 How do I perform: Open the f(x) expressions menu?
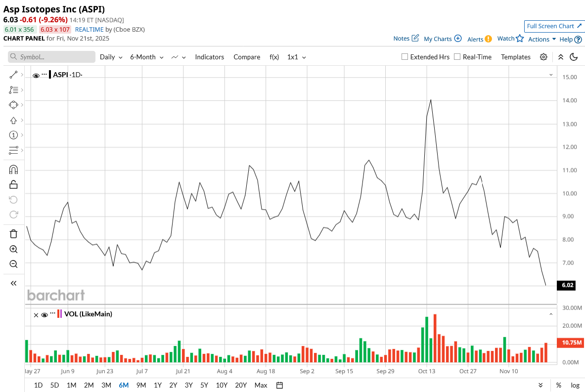(274, 57)
